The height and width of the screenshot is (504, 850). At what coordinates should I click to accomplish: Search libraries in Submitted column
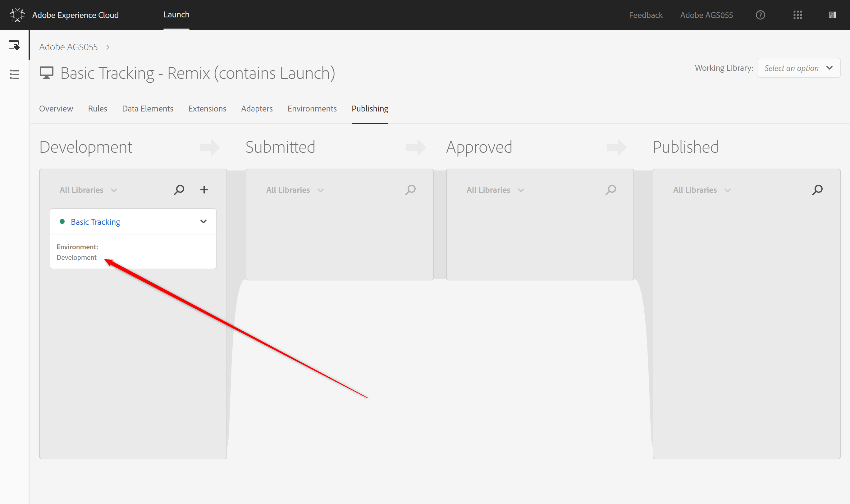(x=410, y=190)
